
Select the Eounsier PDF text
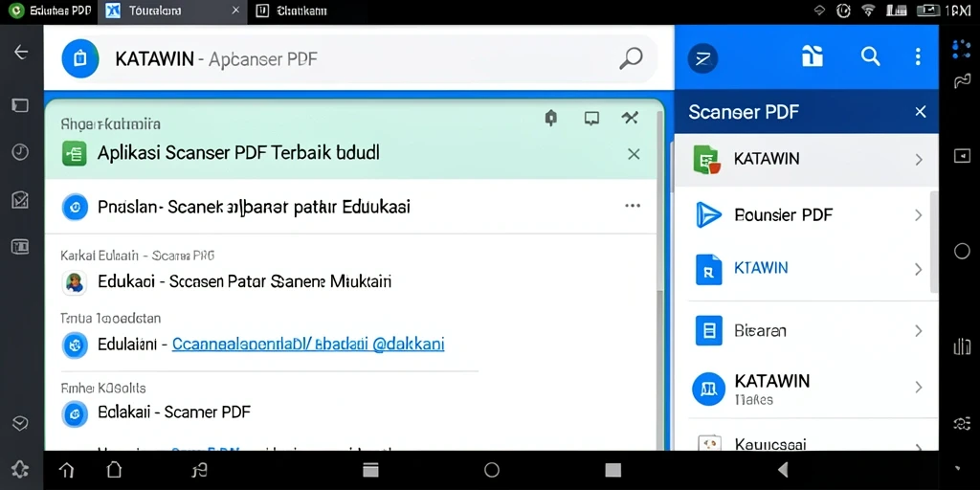tap(784, 215)
